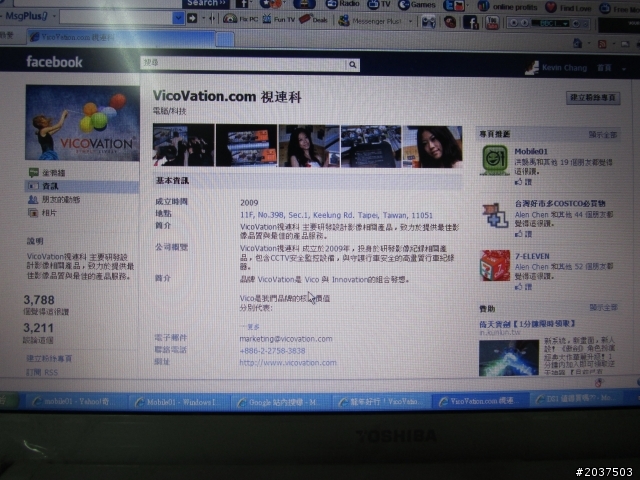Select the Friend Activity sidebar item
The height and width of the screenshot is (480, 640).
click(53, 200)
